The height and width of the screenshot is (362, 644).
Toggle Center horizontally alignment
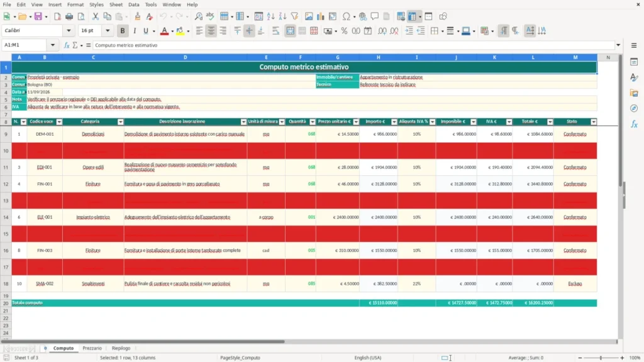point(211,31)
